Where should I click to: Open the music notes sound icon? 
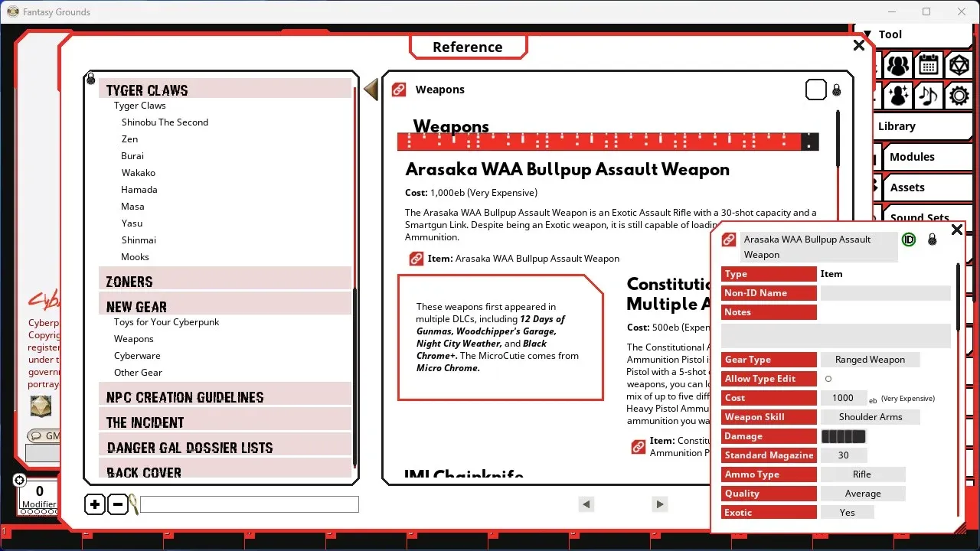click(x=928, y=95)
